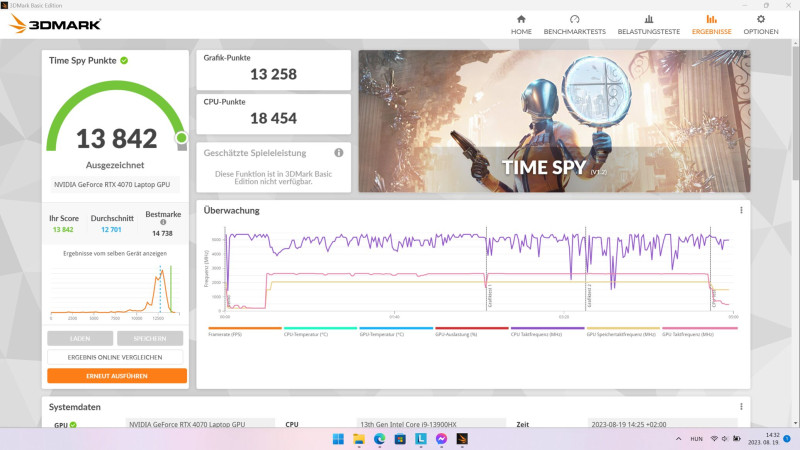This screenshot has width=800, height=450.
Task: Click the Grafiktest 1 marker in monitoring chart
Action: click(x=489, y=297)
